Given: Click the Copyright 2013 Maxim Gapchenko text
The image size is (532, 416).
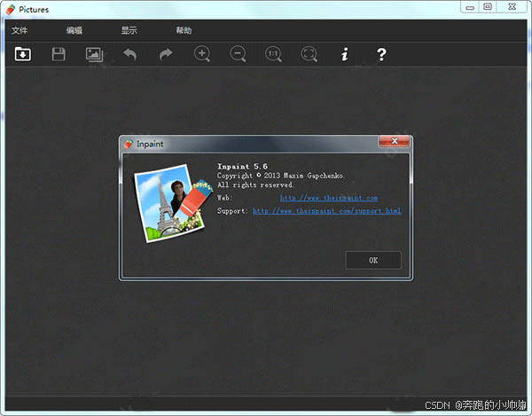Looking at the screenshot, I should click(281, 176).
